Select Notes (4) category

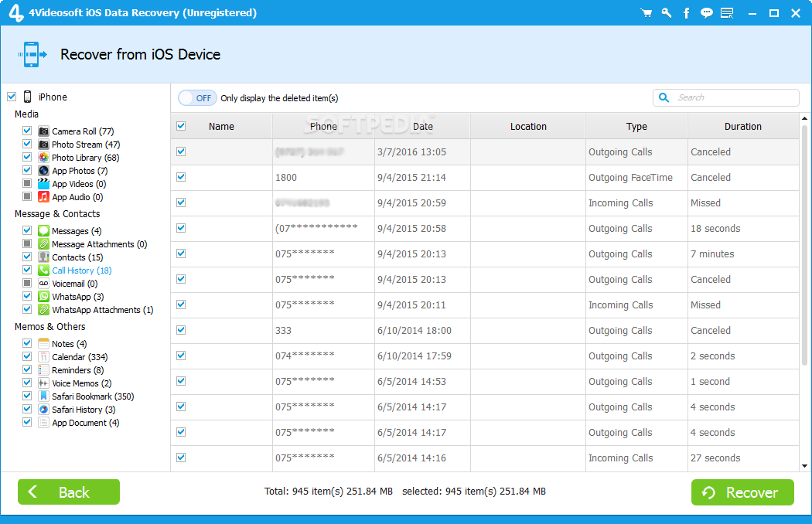[x=70, y=344]
